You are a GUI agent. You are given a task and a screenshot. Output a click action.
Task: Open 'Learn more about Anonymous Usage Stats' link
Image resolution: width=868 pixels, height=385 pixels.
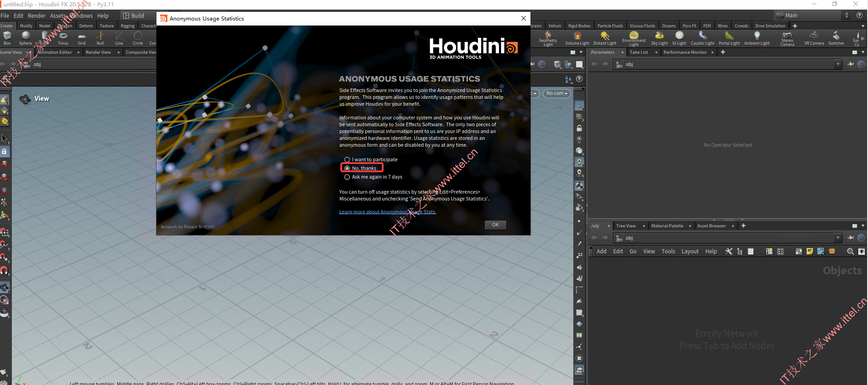click(x=387, y=212)
